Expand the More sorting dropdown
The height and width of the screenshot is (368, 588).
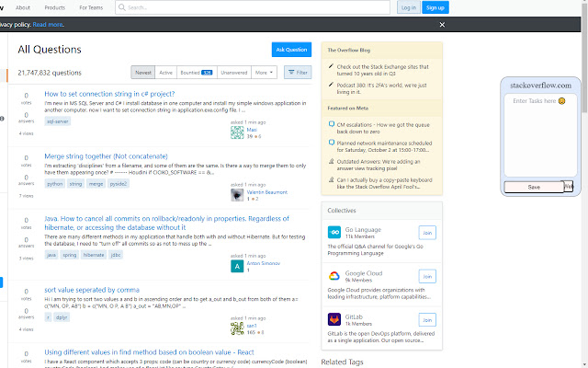tap(264, 73)
